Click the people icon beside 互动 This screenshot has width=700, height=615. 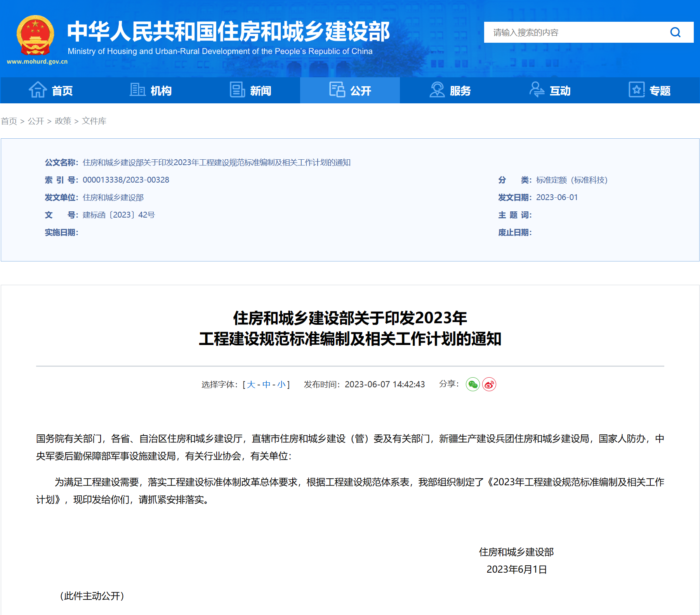coord(537,90)
